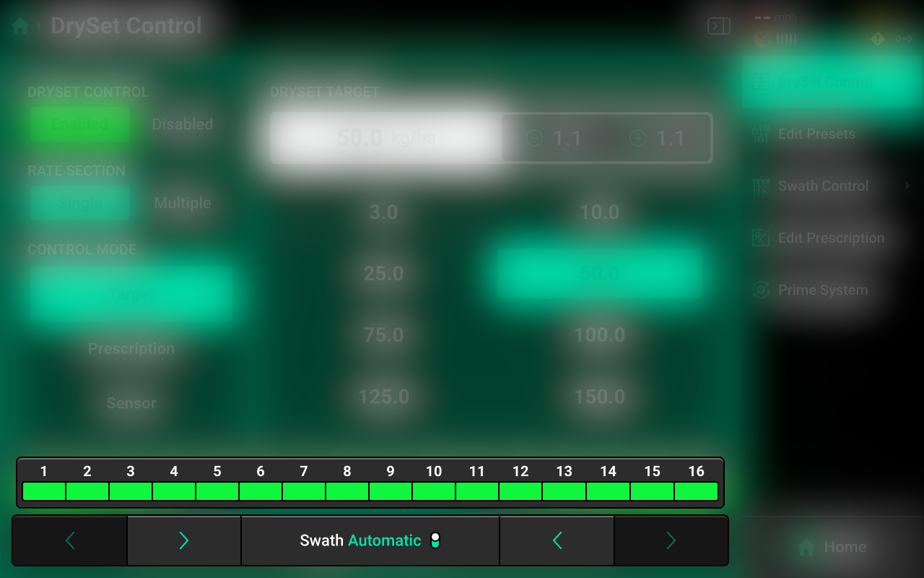
Task: Expand the Swath Control submenu arrow
Action: [907, 186]
